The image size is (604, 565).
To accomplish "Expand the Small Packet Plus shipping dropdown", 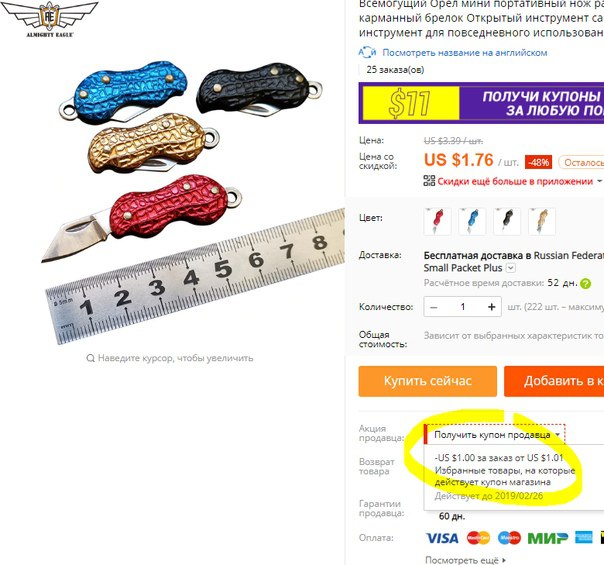I will tap(511, 268).
